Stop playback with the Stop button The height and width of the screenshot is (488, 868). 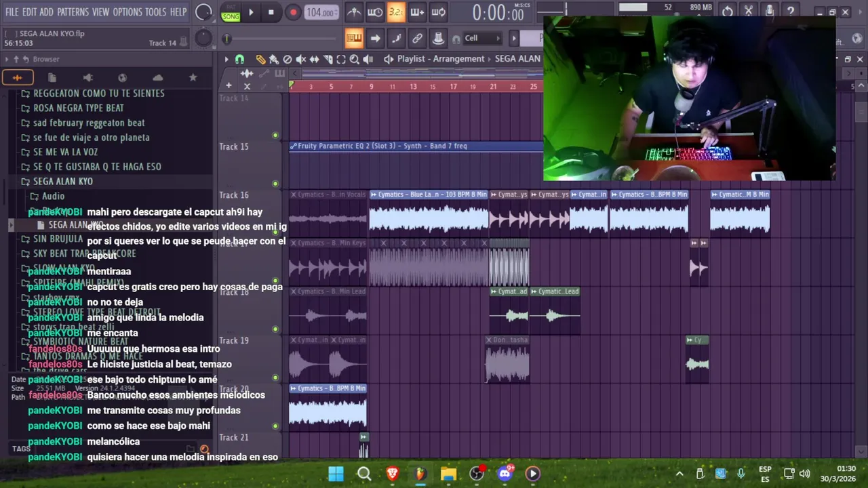click(x=271, y=12)
